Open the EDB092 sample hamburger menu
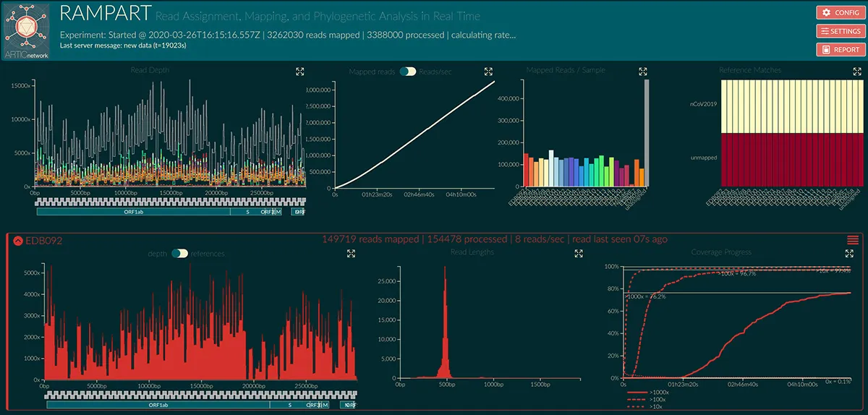Image resolution: width=868 pixels, height=415 pixels. coord(852,240)
